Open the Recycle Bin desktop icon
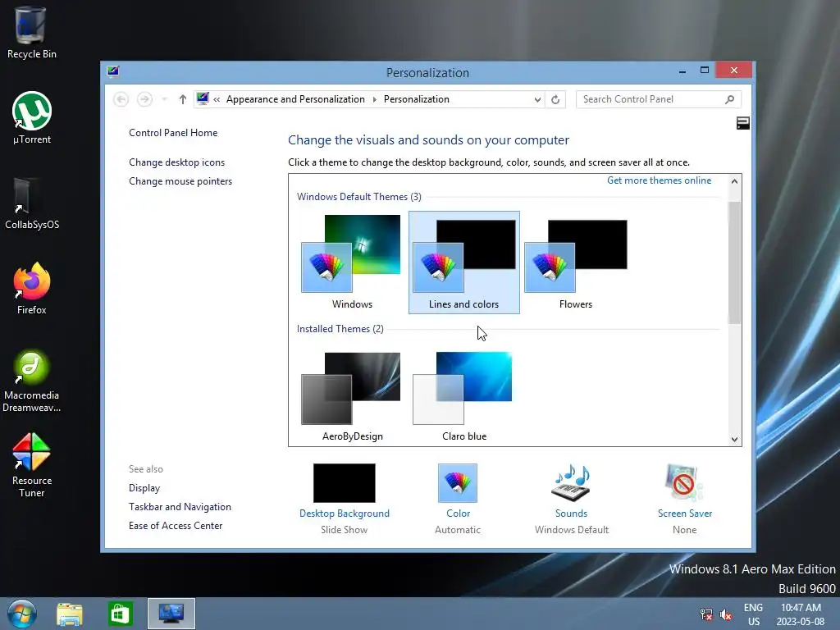840x630 pixels. [x=32, y=33]
